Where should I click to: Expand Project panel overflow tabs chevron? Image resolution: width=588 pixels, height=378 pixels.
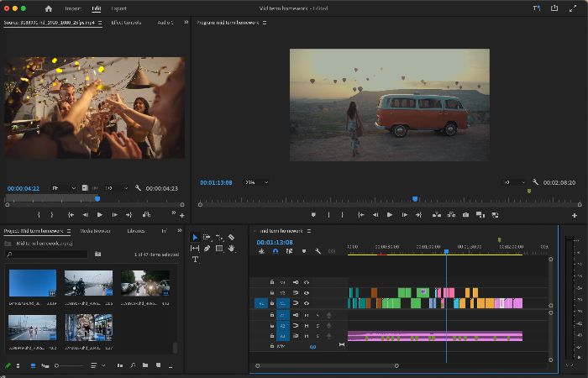point(180,231)
